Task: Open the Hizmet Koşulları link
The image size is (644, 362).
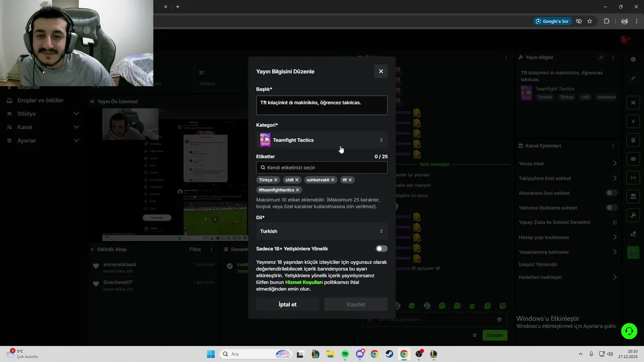Action: 304,282
